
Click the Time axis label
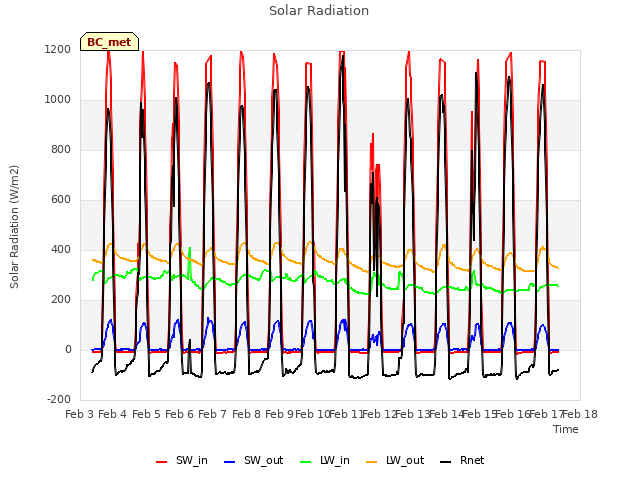click(566, 429)
